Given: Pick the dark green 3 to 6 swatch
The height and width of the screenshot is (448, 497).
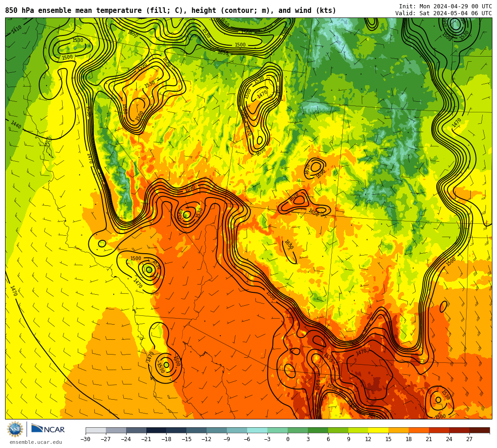Looking at the screenshot, I should (318, 430).
